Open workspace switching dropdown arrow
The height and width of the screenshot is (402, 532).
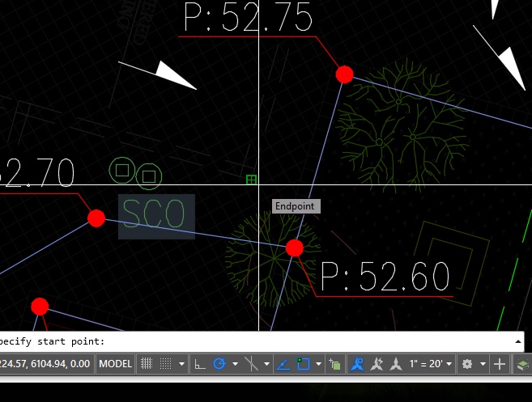[483, 364]
